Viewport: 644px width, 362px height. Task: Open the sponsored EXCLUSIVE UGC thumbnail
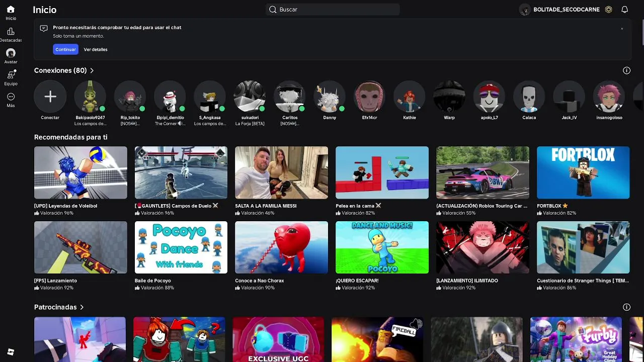coord(278,339)
